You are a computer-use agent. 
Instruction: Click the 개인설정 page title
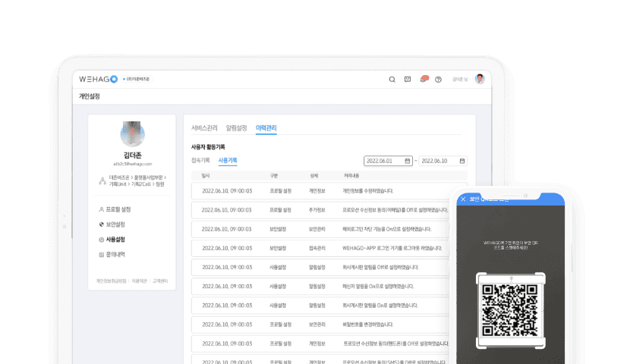[x=90, y=96]
